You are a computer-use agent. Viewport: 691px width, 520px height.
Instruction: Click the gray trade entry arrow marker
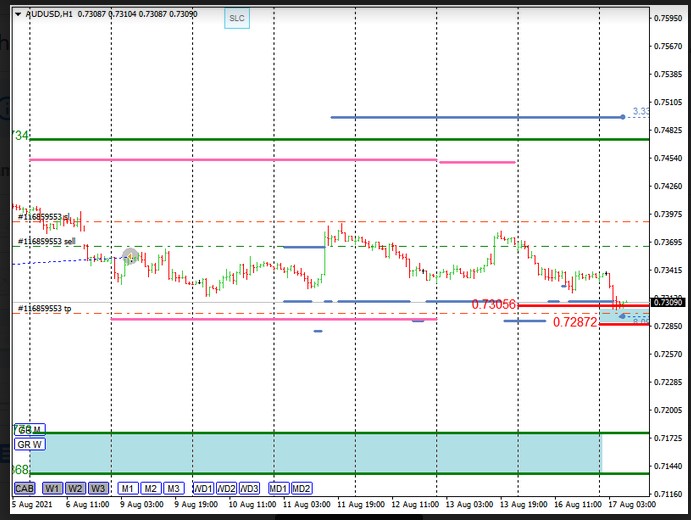pos(130,255)
